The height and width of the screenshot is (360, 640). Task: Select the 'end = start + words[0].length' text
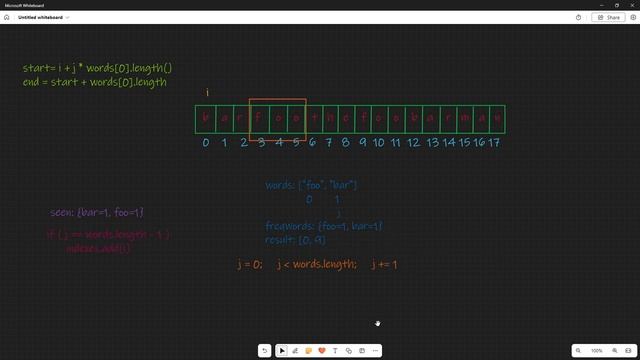coord(95,82)
